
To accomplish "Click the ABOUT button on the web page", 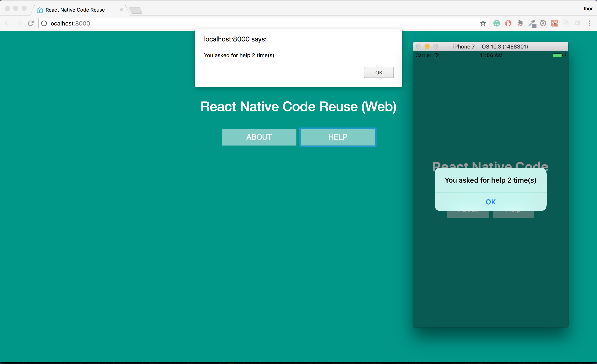I will pos(259,137).
